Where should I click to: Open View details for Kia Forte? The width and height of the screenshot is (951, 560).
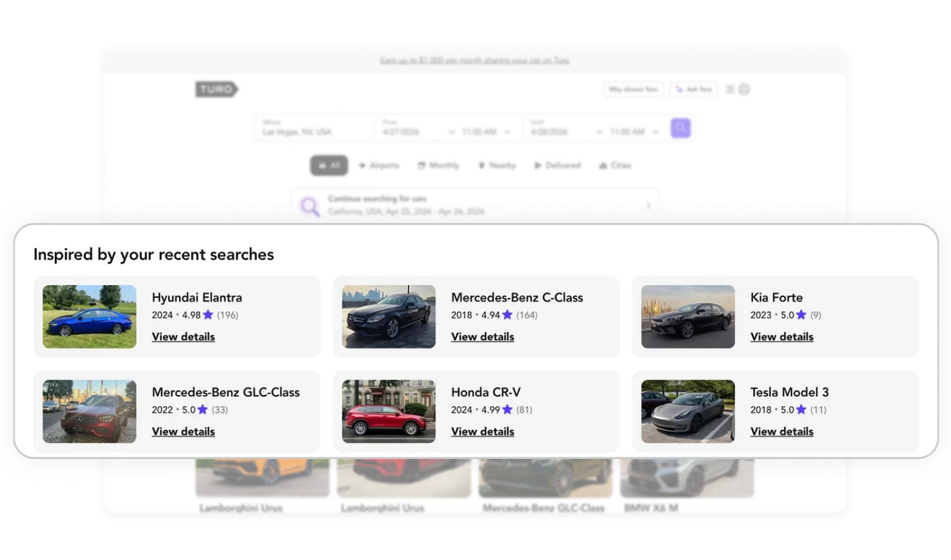(782, 336)
